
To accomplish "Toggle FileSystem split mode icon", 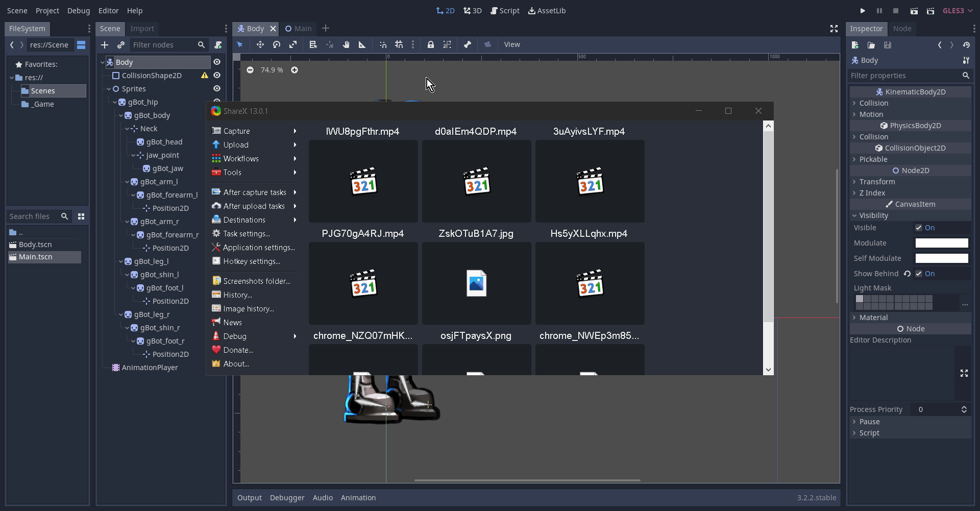I will coord(81,45).
